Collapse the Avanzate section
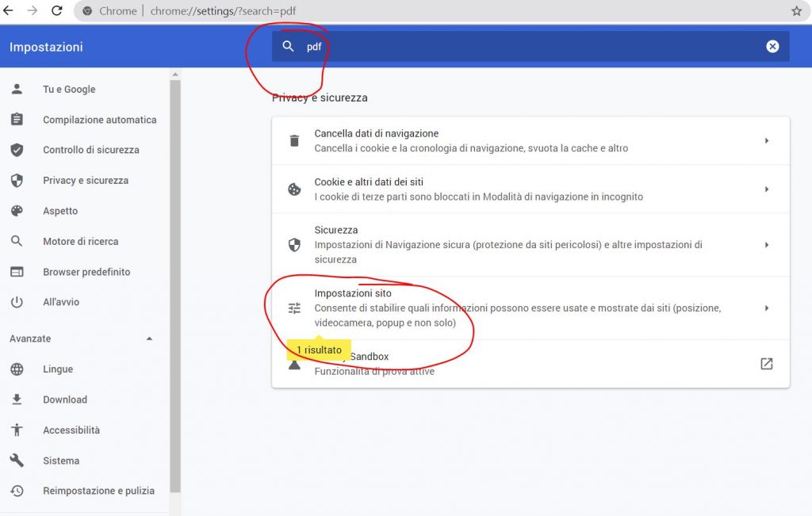 click(148, 338)
